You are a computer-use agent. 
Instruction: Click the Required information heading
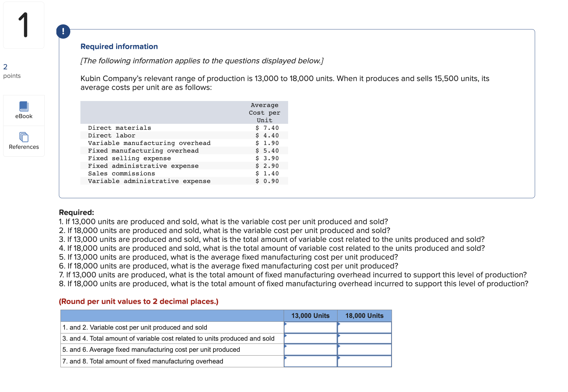pyautogui.click(x=119, y=47)
